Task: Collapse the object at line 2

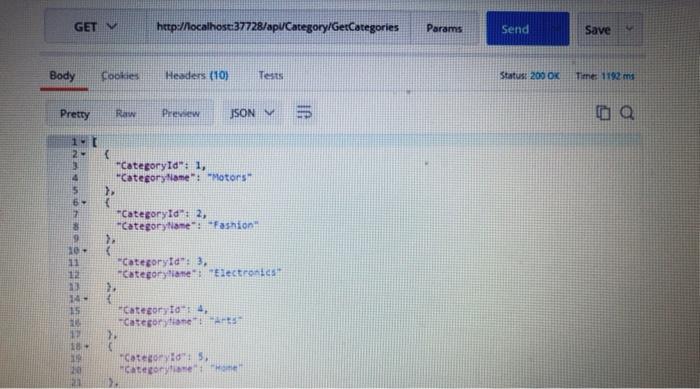Action: [83, 154]
